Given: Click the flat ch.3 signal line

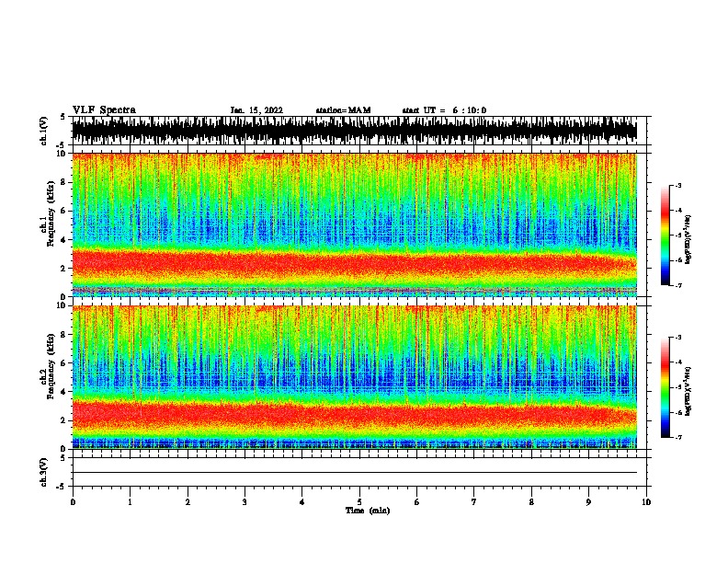Looking at the screenshot, I should 354,473.
